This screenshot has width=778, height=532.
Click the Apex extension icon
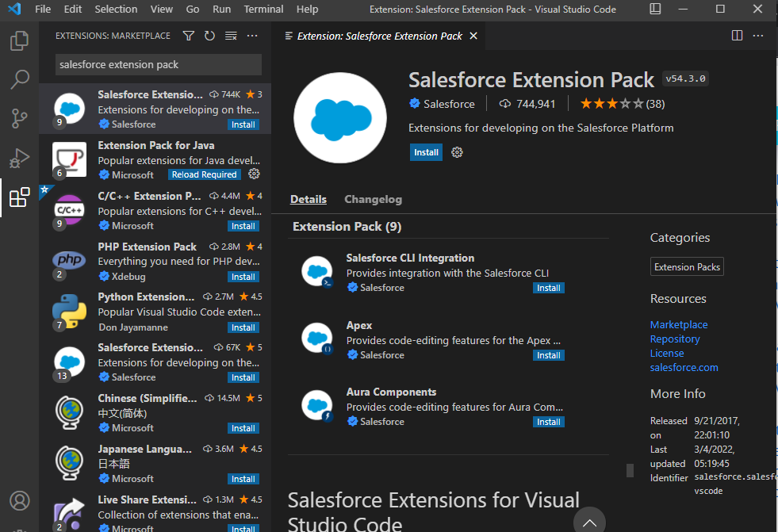(317, 338)
